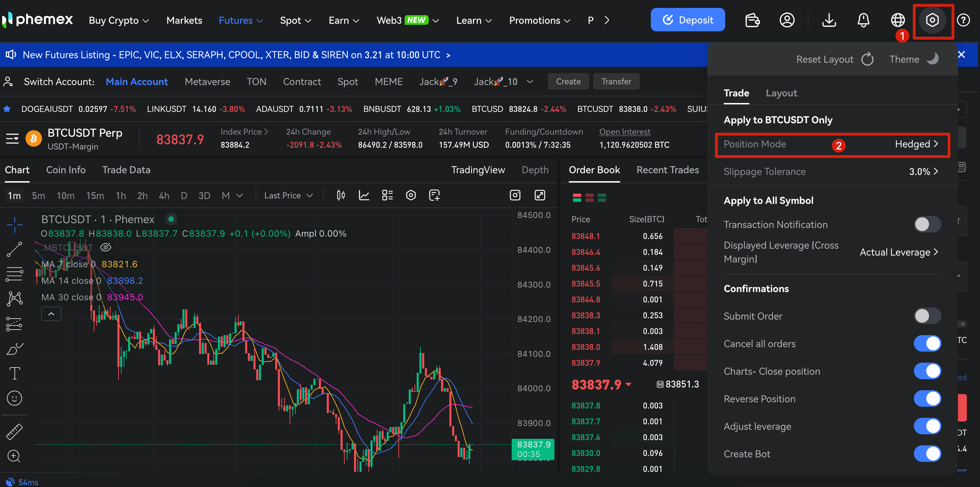This screenshot has width=980, height=487.
Task: Toggle Cancel all orders confirmation
Action: coord(928,344)
